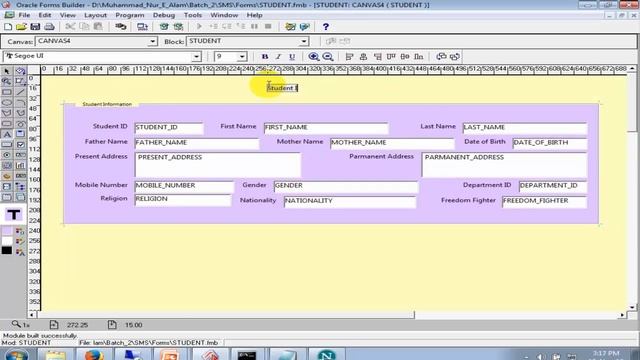The height and width of the screenshot is (360, 640).
Task: Select the Chart Item tool
Action: pyautogui.click(x=20, y=166)
